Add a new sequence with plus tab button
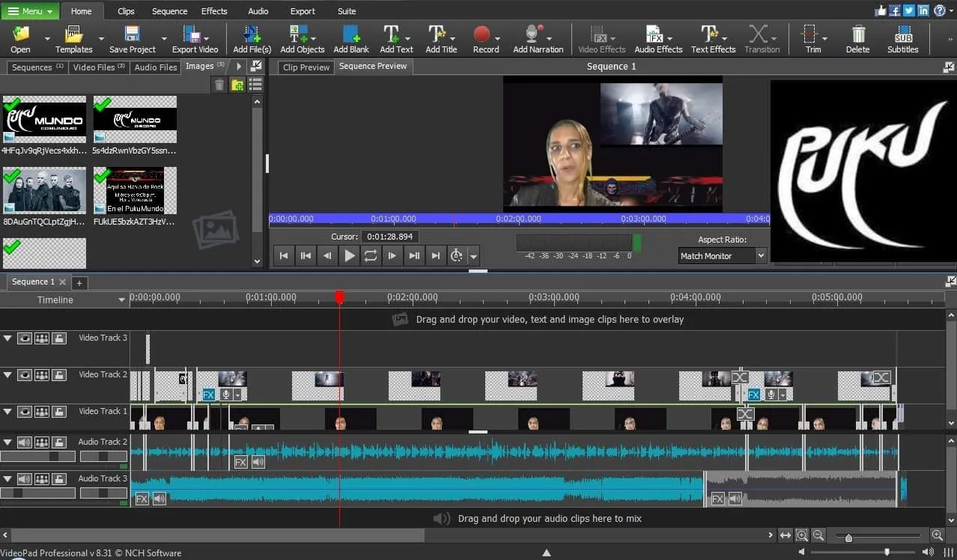 [x=79, y=283]
